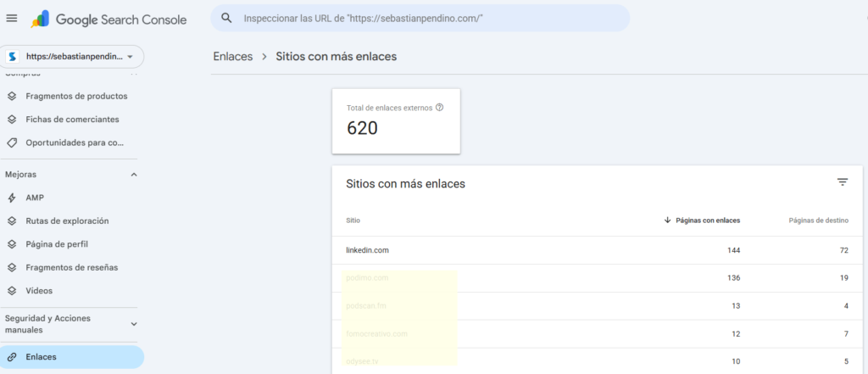Open the property selector dropdown
This screenshot has width=868, height=374.
point(72,57)
